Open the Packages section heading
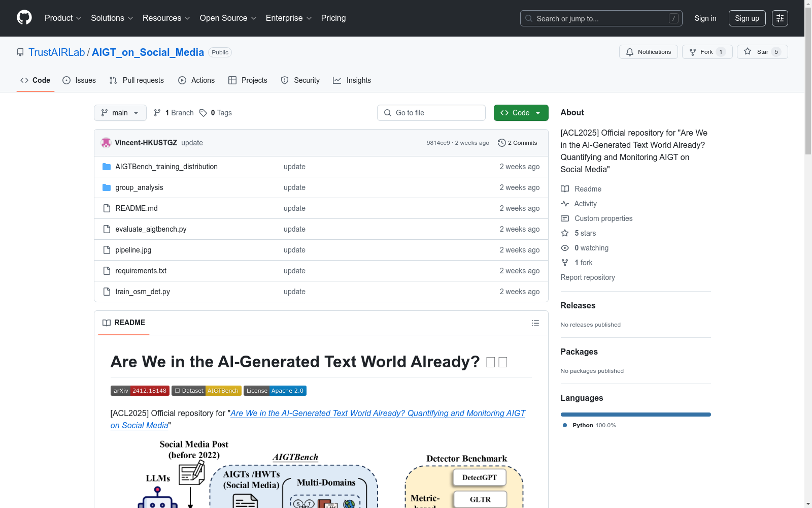Viewport: 812px width, 508px height. pyautogui.click(x=579, y=352)
